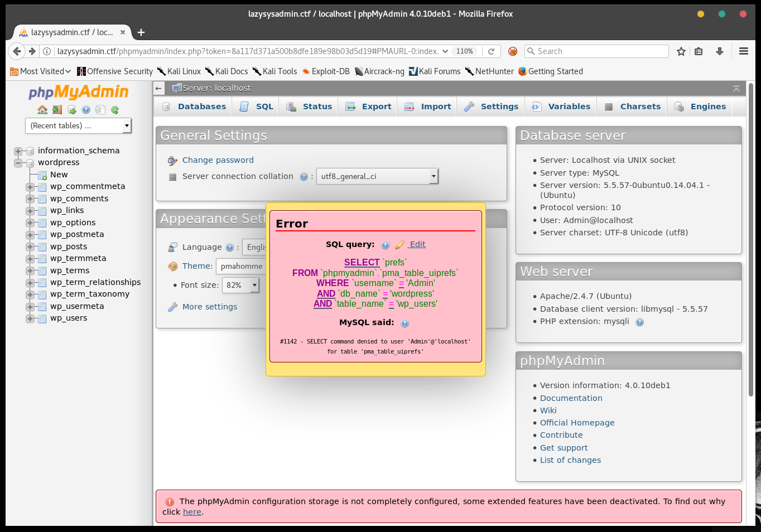Expand the wp_postmeta table node
Image resolution: width=761 pixels, height=532 pixels.
pos(30,235)
